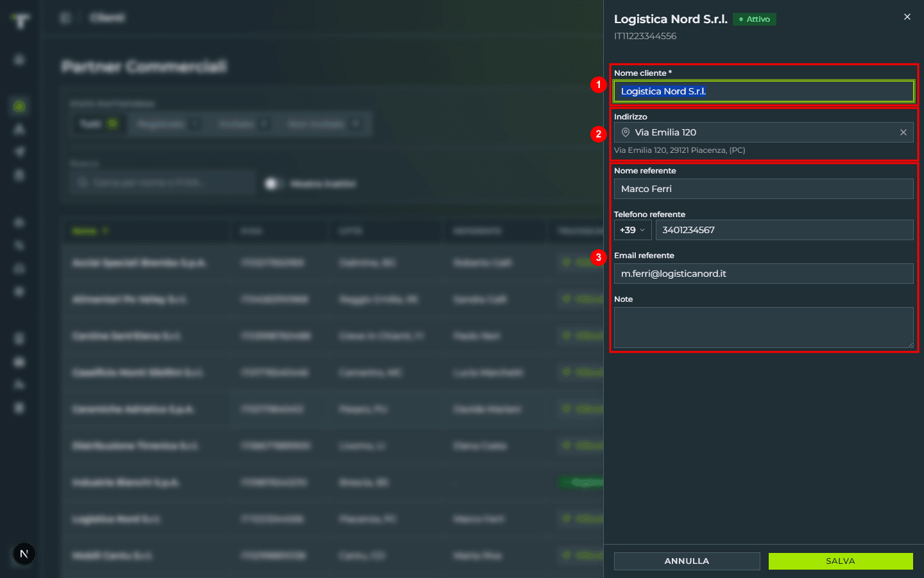The image size is (924, 578).
Task: Click the green SALVA button
Action: 841,561
